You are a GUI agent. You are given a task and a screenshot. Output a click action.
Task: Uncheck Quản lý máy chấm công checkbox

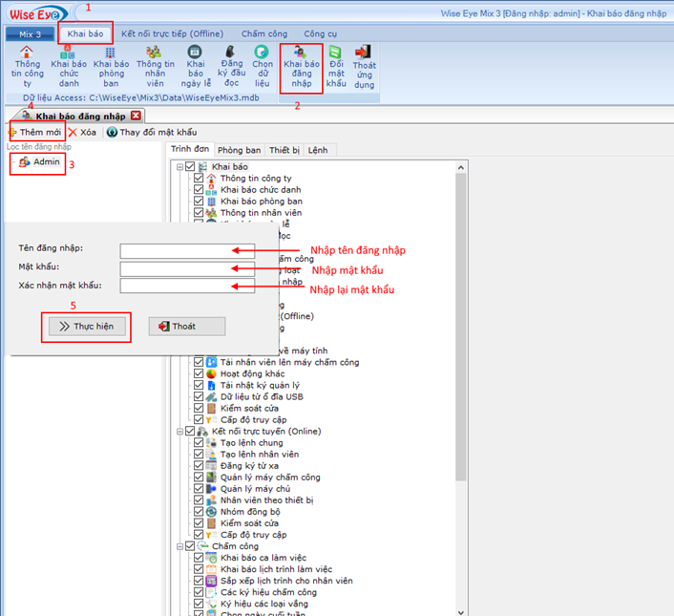[x=199, y=478]
